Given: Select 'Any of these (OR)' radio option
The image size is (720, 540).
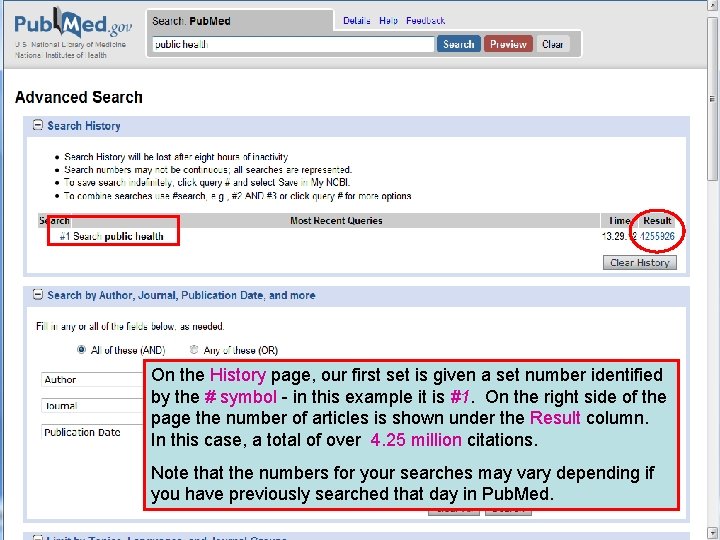Looking at the screenshot, I should point(194,349).
